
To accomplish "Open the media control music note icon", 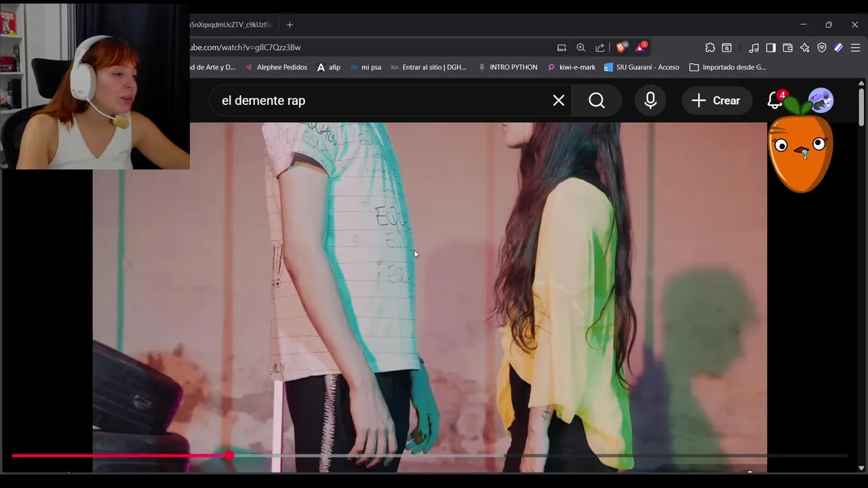I will click(754, 47).
